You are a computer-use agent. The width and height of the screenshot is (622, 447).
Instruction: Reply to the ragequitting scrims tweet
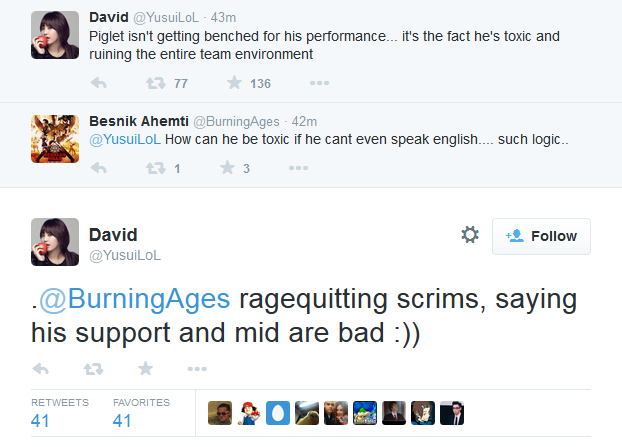pyautogui.click(x=41, y=369)
